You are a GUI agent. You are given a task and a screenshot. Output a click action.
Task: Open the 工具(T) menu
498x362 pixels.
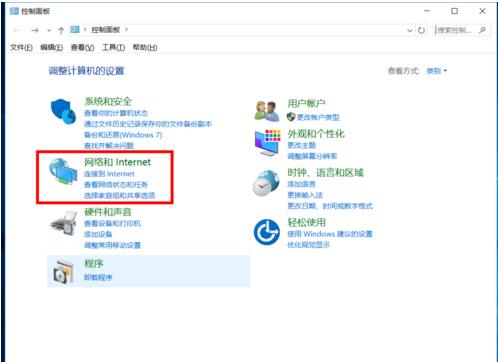pyautogui.click(x=113, y=47)
